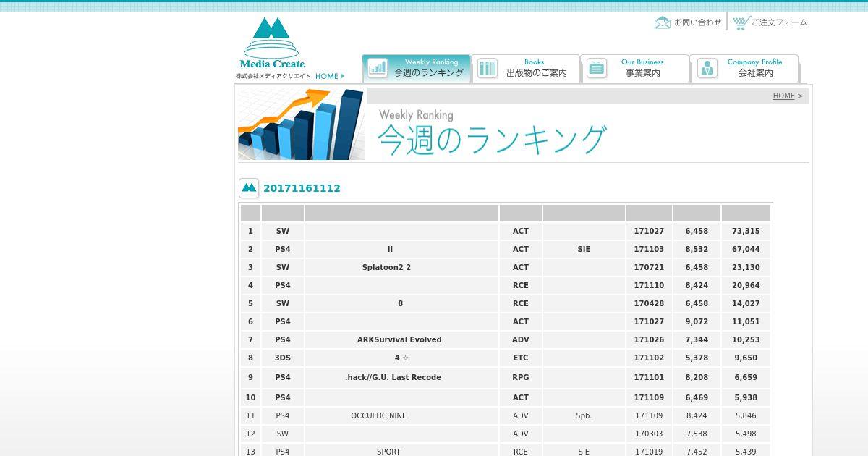Click the person icon in Company Profile tab
The height and width of the screenshot is (456, 868).
pyautogui.click(x=707, y=69)
